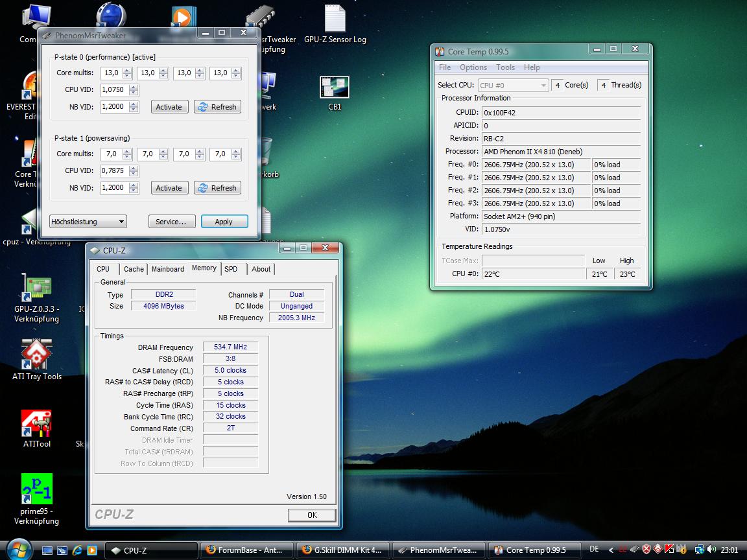Click the volume icon in system tray
The width and height of the screenshot is (747, 560).
click(710, 550)
